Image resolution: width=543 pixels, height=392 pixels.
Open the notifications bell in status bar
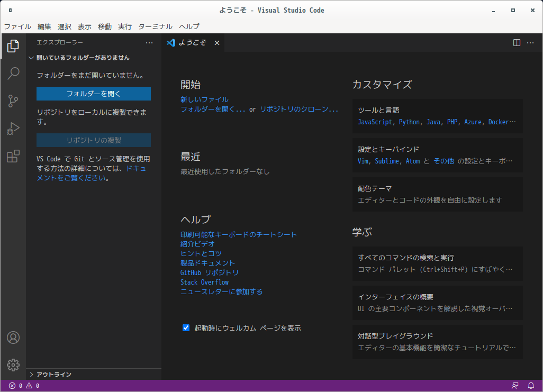[531, 386]
